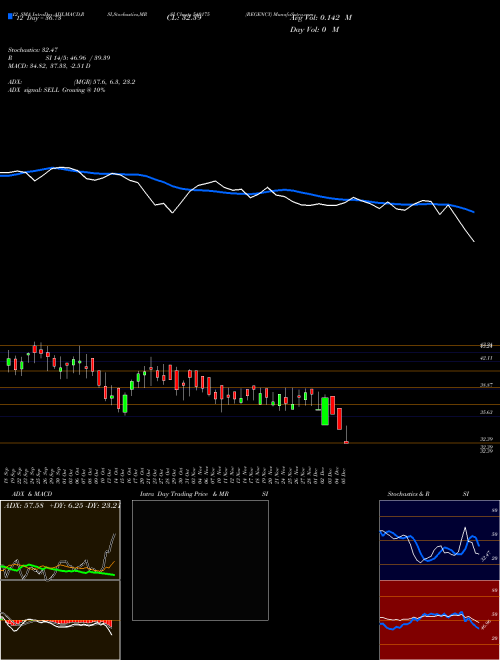Click the ADX: 57.58 +DY -DY header
Screen dimensions: 500x660
(x=62, y=506)
